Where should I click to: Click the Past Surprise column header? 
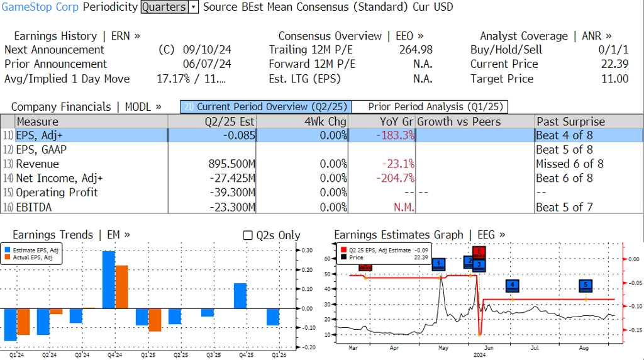click(x=589, y=121)
